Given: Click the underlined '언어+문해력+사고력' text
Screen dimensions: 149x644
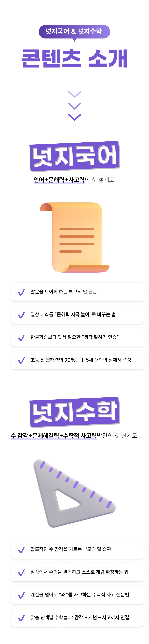Looking at the screenshot, I should 59,180.
